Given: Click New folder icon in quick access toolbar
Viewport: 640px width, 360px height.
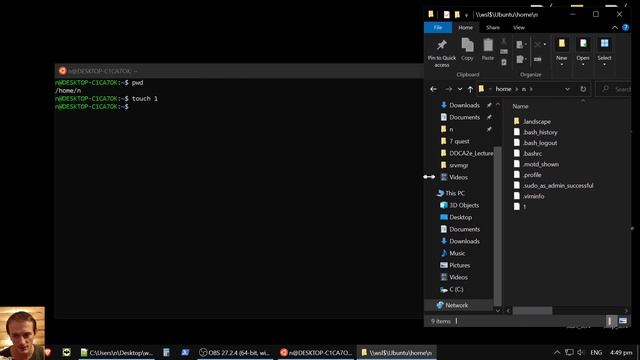Looking at the screenshot, I should [x=457, y=15].
